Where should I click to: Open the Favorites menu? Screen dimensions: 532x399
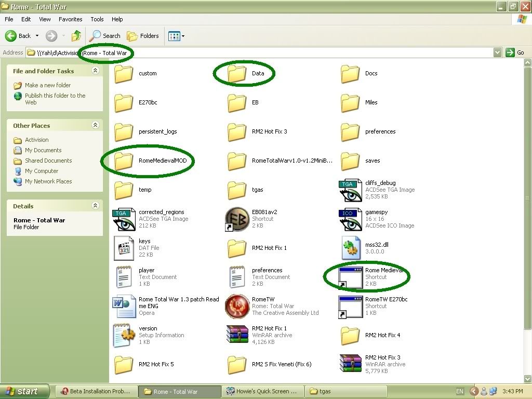click(x=70, y=19)
